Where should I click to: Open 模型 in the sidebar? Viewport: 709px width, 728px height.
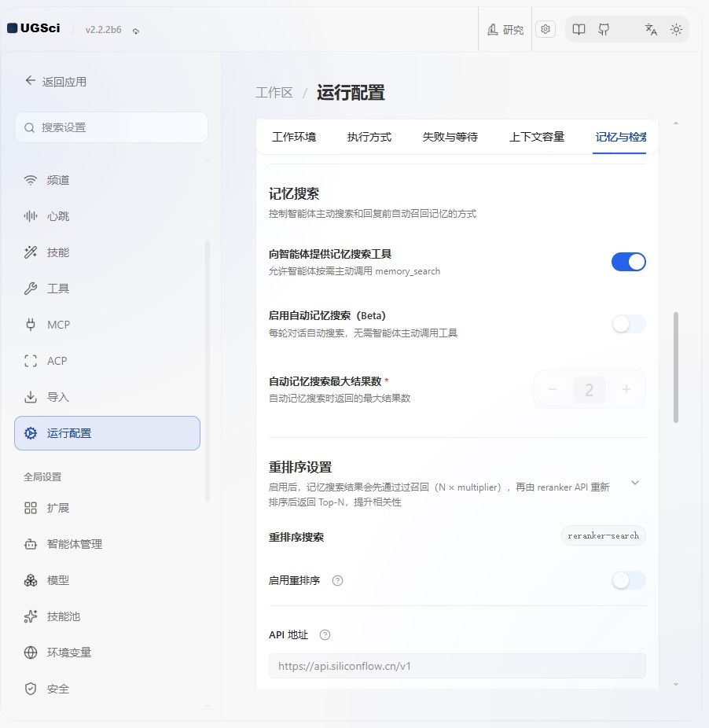[107, 580]
